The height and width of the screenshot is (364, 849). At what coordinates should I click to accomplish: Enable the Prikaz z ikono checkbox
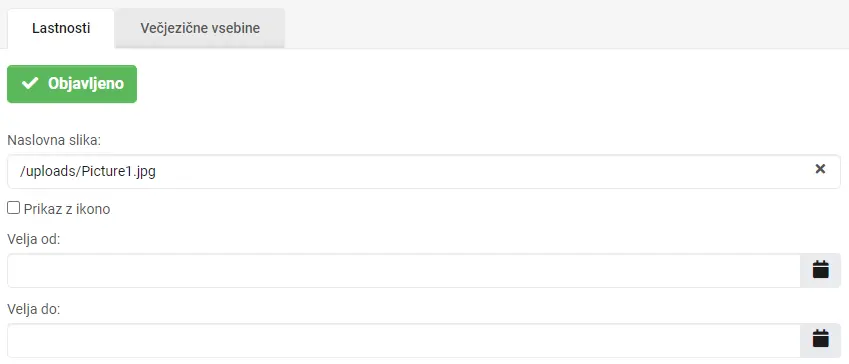14,207
